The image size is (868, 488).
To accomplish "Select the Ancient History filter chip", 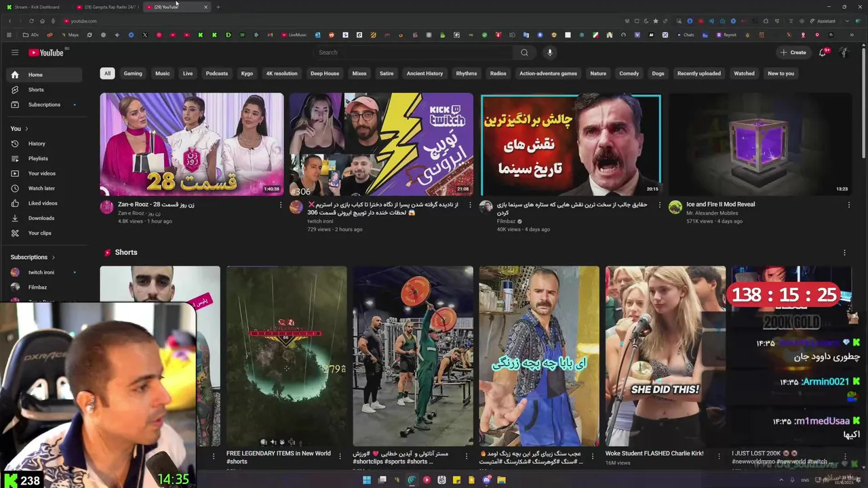I will (x=425, y=73).
